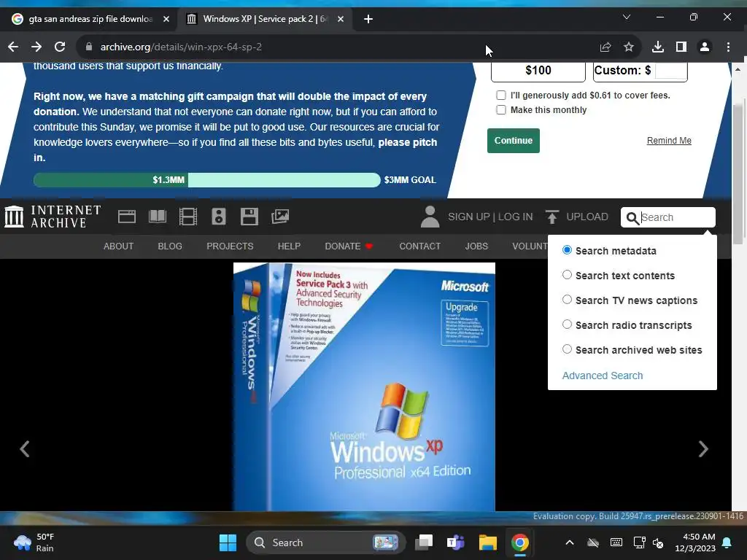
Task: Click the UPLOAD link
Action: coord(587,217)
